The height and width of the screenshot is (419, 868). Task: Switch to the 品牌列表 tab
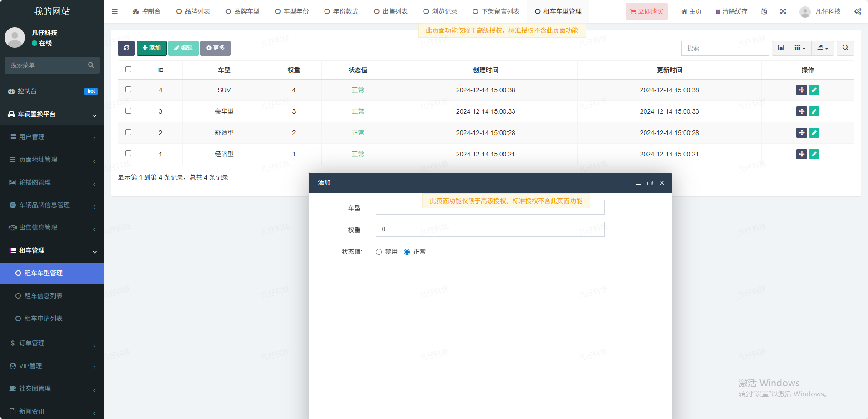(x=193, y=11)
